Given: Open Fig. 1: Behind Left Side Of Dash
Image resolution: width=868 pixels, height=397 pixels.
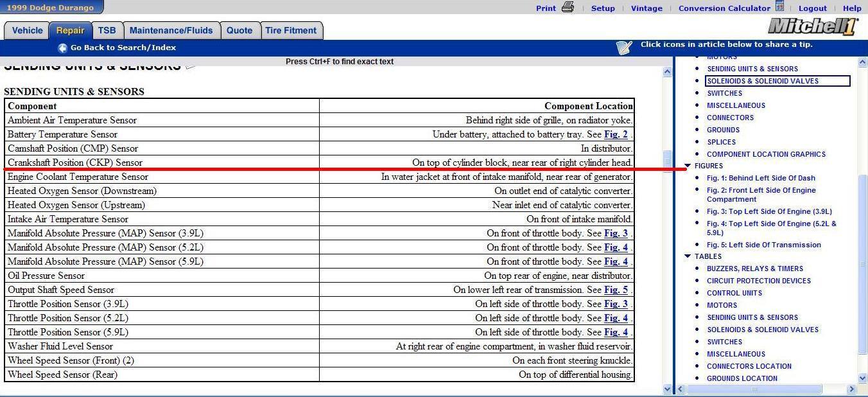Looking at the screenshot, I should coord(761,178).
